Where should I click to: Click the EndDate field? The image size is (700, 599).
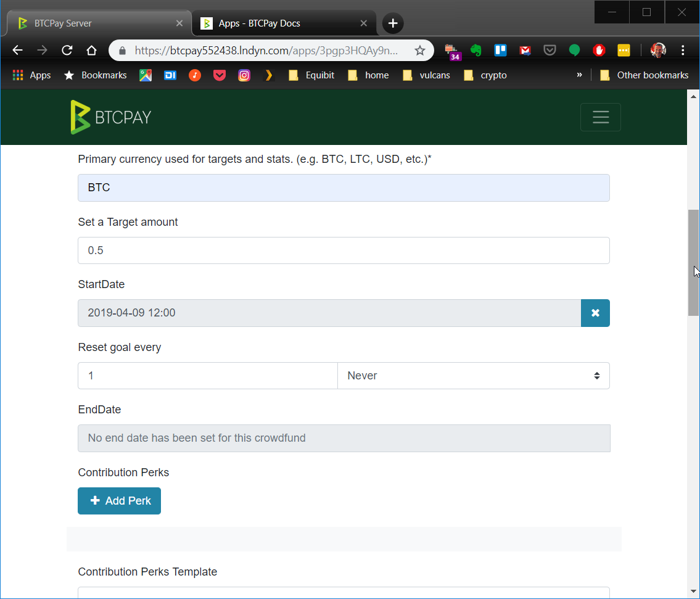tap(344, 438)
